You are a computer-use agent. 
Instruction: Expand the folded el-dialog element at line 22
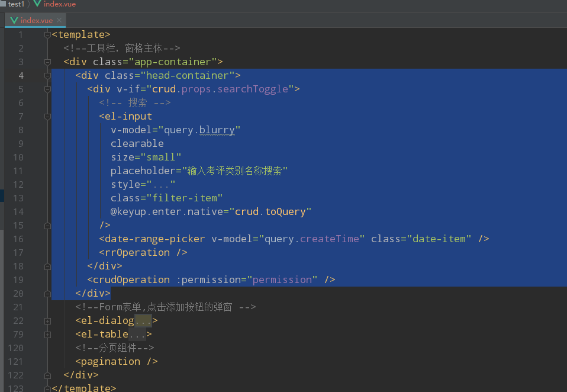[x=48, y=320]
